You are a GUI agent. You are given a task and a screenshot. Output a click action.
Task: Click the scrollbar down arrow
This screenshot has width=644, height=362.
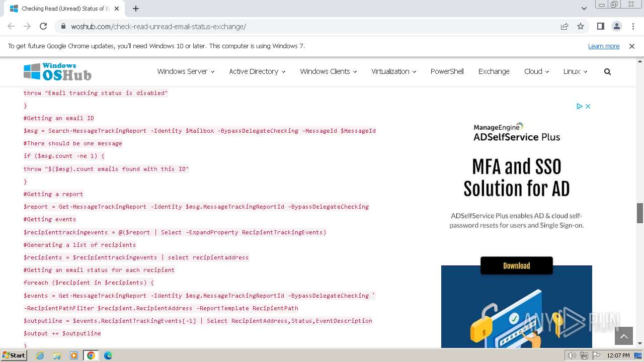[640, 343]
